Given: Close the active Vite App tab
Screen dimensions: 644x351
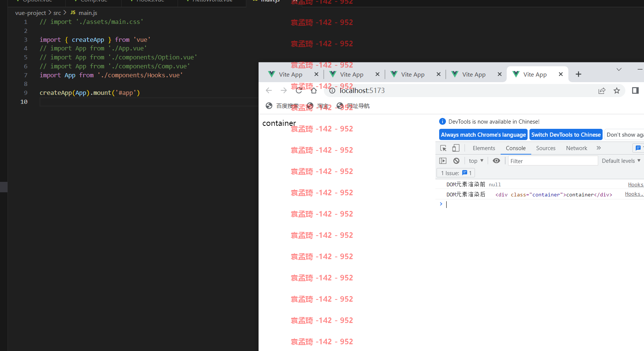Looking at the screenshot, I should click(560, 74).
